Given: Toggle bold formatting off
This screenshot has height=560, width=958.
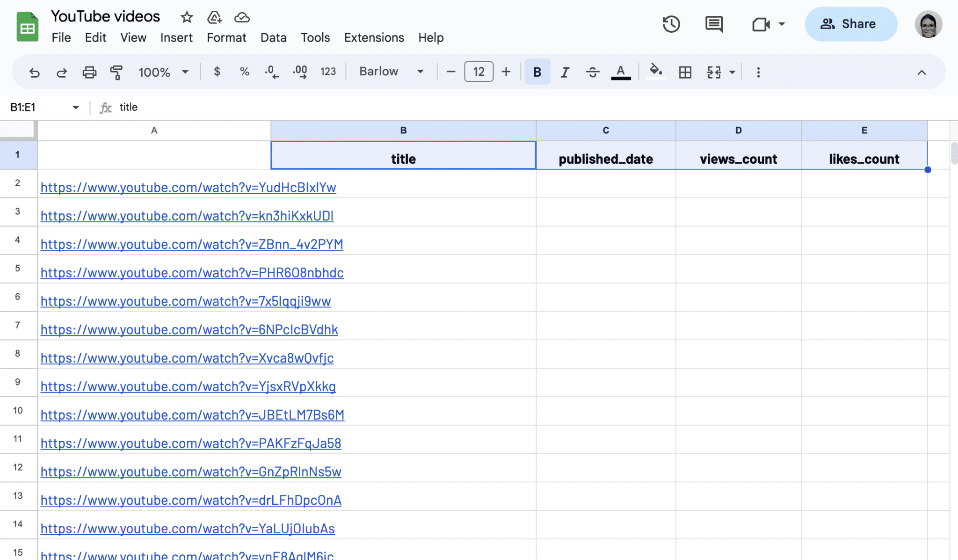Looking at the screenshot, I should (537, 72).
